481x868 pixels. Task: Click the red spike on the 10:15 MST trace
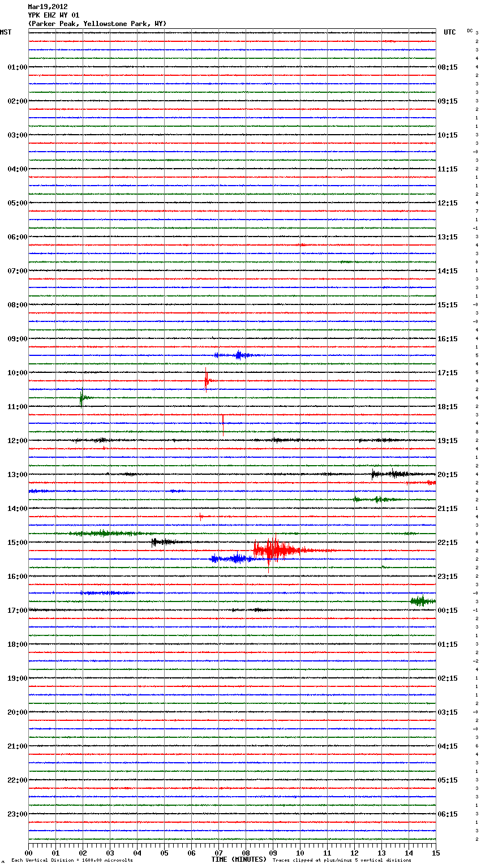207,381
